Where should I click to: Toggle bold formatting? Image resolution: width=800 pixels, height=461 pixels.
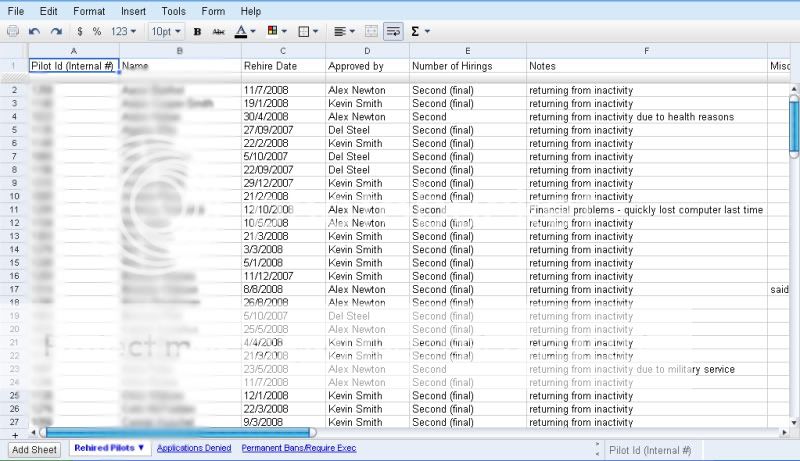pyautogui.click(x=197, y=31)
